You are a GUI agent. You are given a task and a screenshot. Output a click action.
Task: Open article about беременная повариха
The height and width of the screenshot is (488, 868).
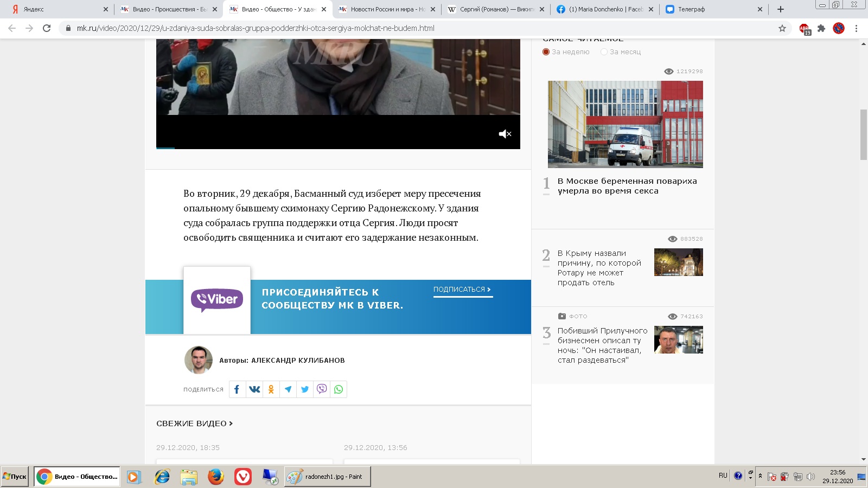pos(627,186)
